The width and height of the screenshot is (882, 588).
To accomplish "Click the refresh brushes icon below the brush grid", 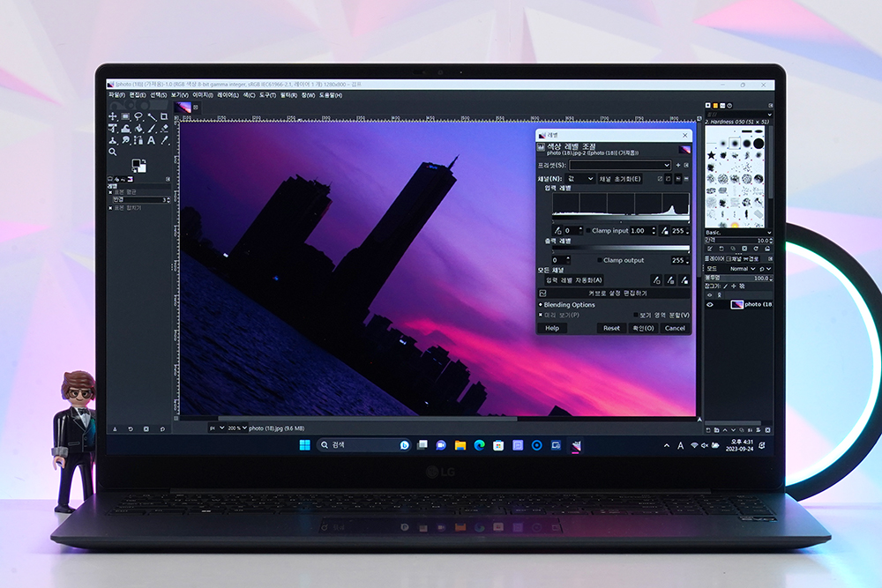I will pyautogui.click(x=756, y=249).
